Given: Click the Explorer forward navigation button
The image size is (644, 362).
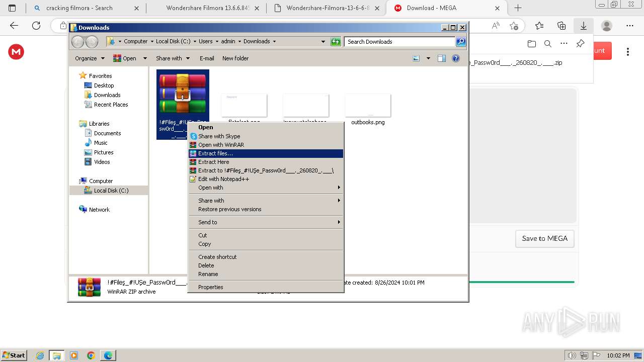Looking at the screenshot, I should 92,42.
